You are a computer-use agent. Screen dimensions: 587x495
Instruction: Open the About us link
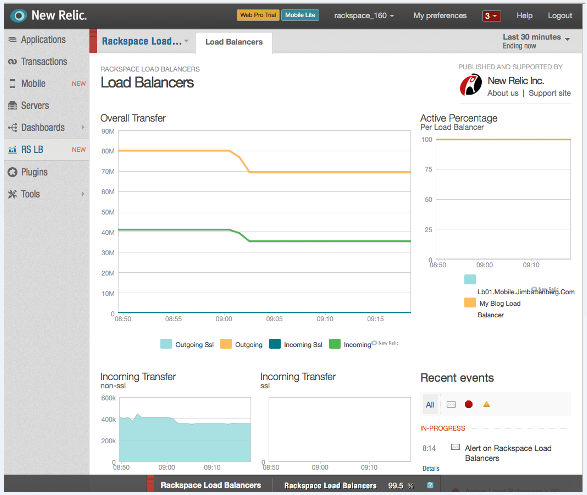(502, 93)
